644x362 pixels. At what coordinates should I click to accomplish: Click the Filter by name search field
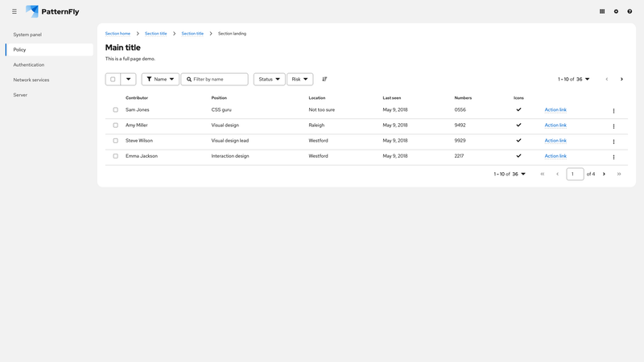point(219,80)
